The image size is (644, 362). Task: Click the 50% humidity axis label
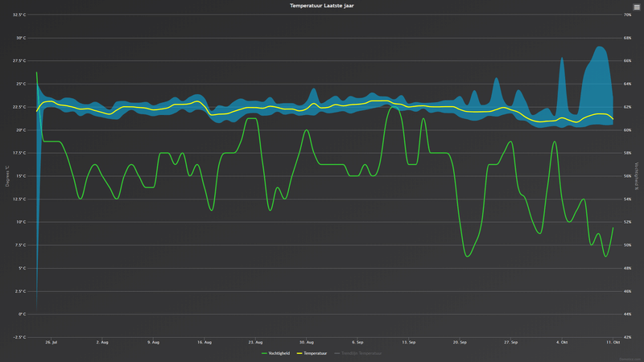pos(628,245)
